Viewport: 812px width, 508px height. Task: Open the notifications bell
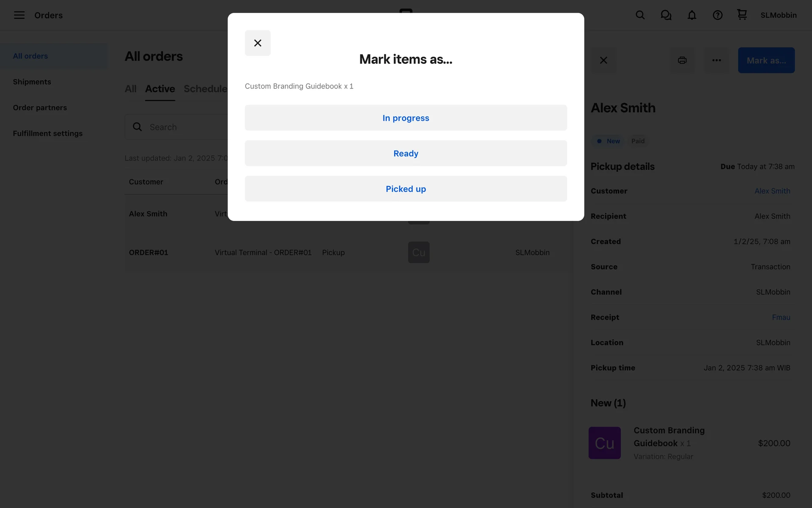coord(691,15)
